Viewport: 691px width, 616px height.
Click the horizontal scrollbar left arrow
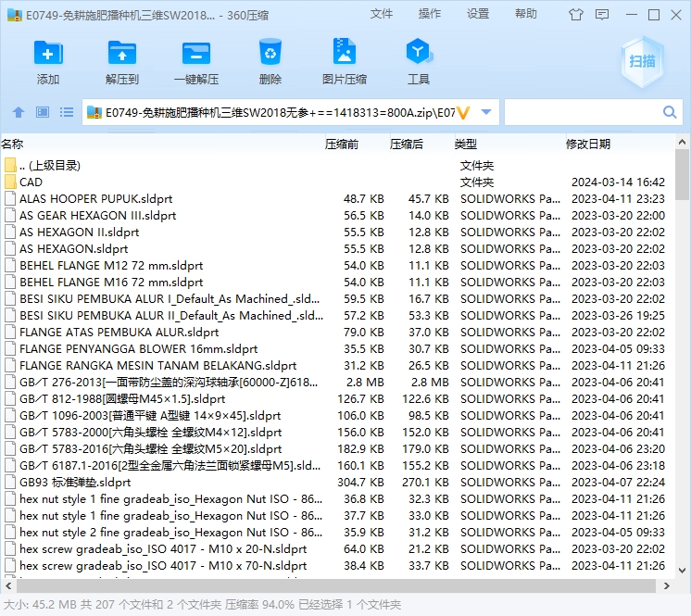tap(8, 586)
